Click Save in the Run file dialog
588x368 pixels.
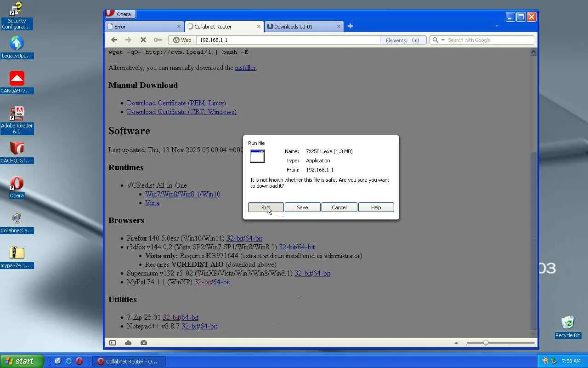click(302, 207)
